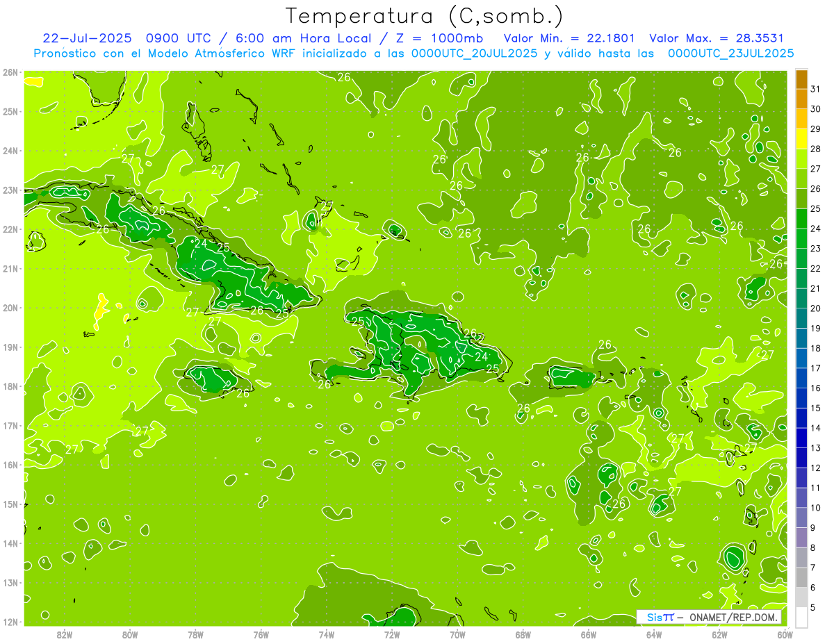The width and height of the screenshot is (834, 644).
Task: Click the latitude axis label "21N"
Action: click(10, 268)
